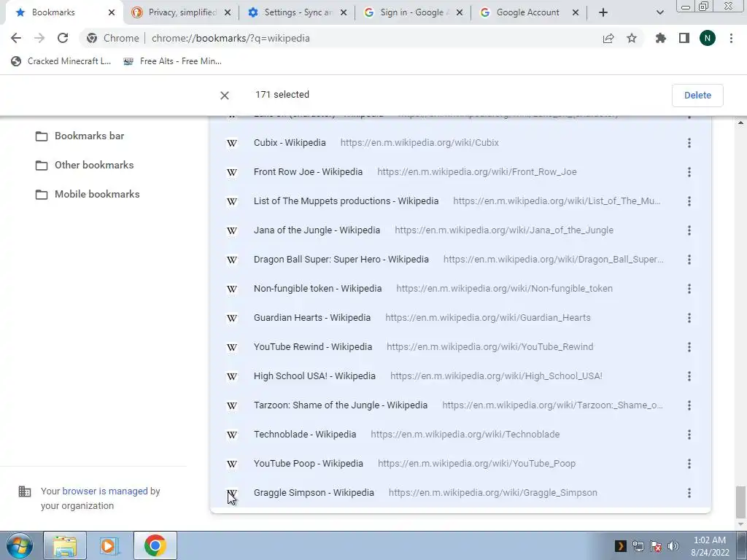
Task: Open more actions for Guardian Hearts
Action: [689, 318]
